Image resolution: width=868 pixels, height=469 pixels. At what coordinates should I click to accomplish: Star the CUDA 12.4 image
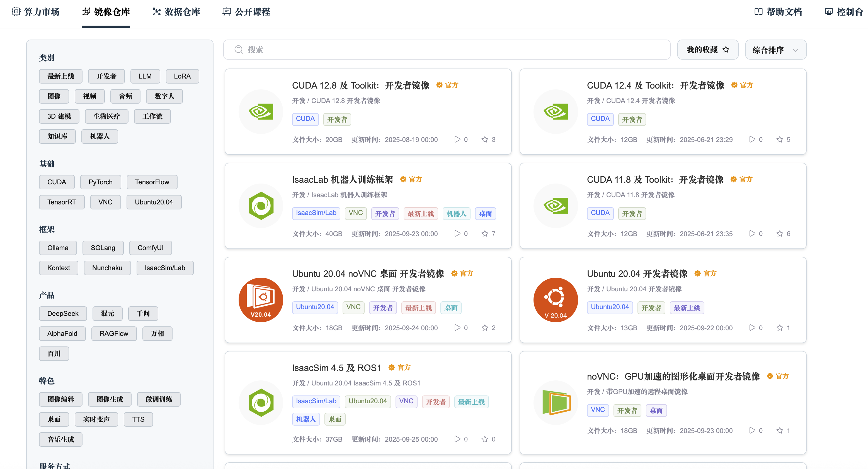tap(779, 139)
